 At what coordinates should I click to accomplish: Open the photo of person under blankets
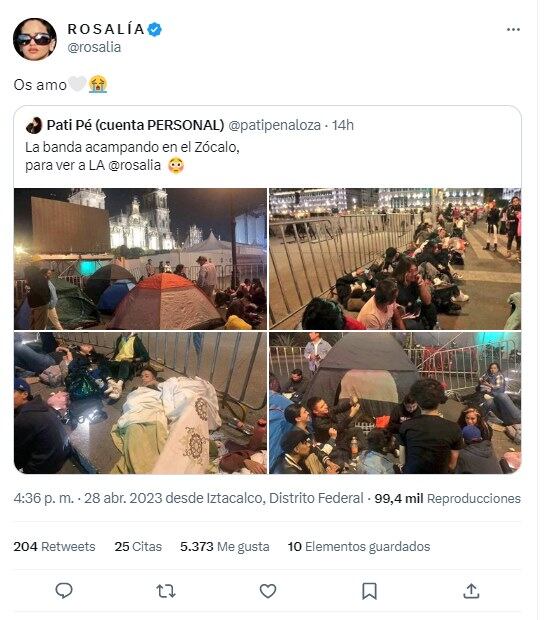click(x=140, y=403)
